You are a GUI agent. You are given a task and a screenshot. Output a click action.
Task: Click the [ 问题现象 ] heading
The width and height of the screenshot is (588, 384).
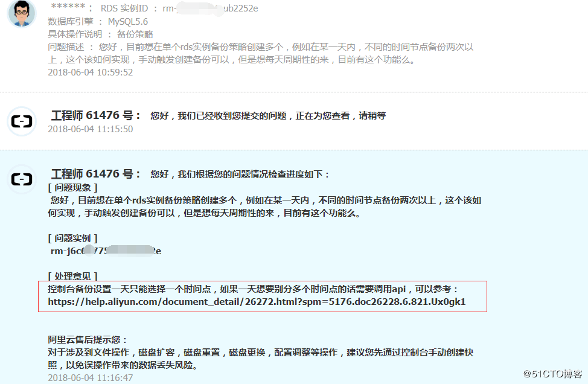(73, 188)
